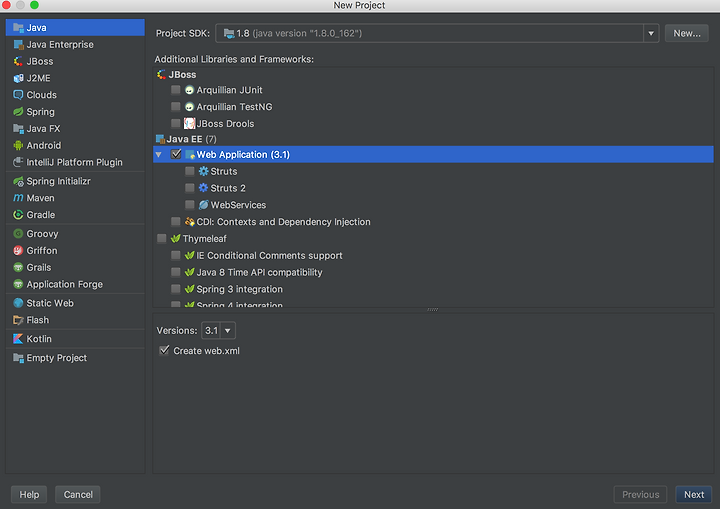Image resolution: width=720 pixels, height=509 pixels.
Task: Click the New... SDK button
Action: click(x=686, y=33)
